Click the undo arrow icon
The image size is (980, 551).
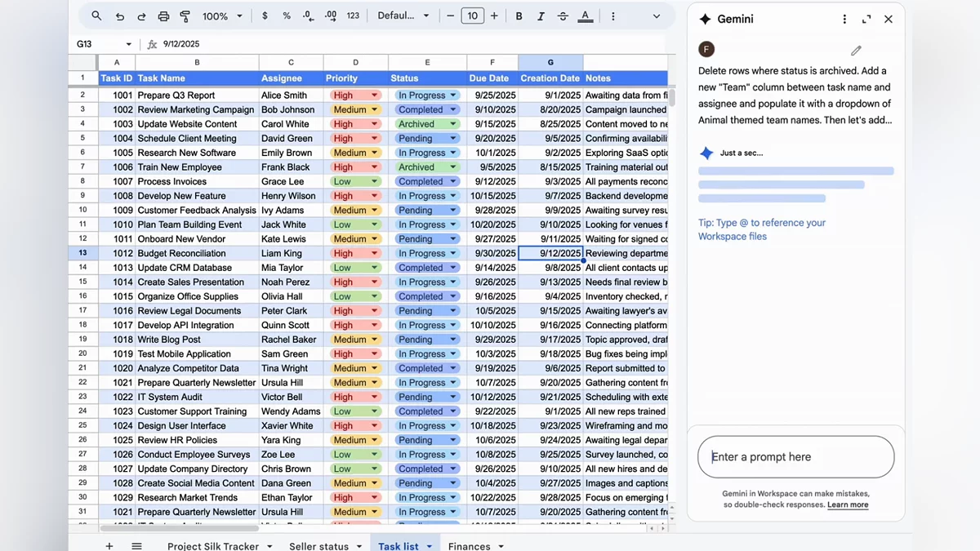[x=120, y=16]
